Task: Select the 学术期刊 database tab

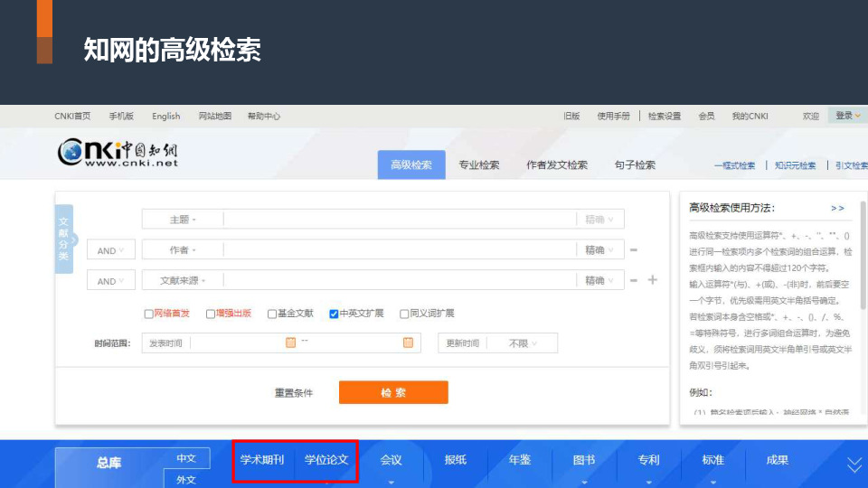Action: pyautogui.click(x=262, y=460)
